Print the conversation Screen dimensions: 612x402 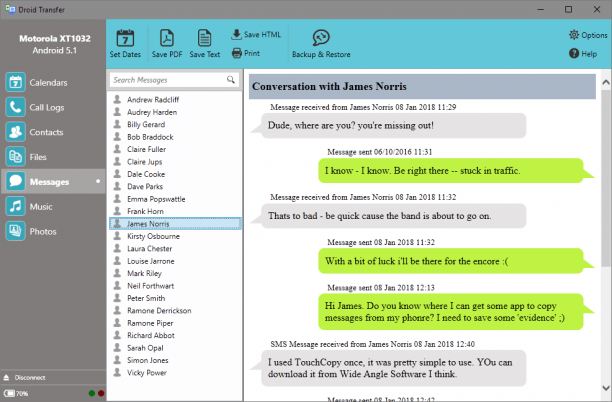click(246, 53)
